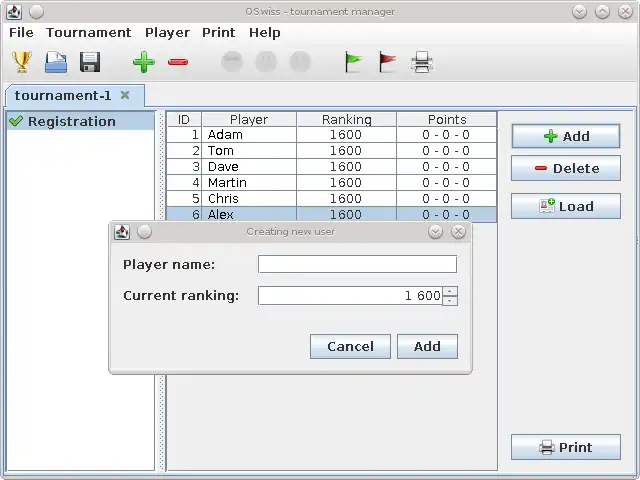Select player row Adam
This screenshot has width=640, height=480.
click(331, 135)
